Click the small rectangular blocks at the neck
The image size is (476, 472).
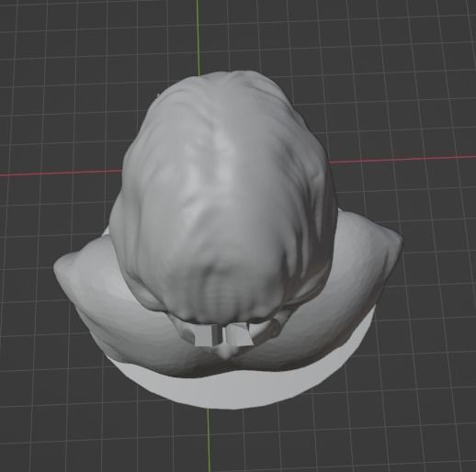pos(223,334)
